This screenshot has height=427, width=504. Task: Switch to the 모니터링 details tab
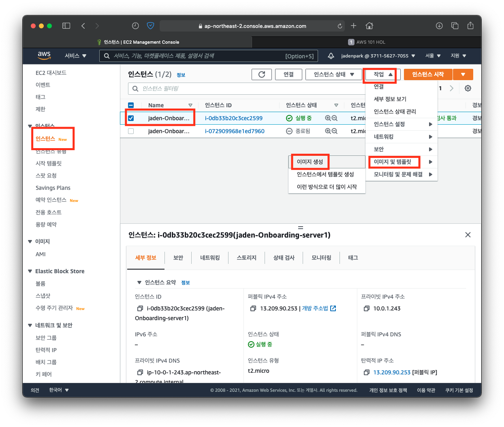pos(321,258)
